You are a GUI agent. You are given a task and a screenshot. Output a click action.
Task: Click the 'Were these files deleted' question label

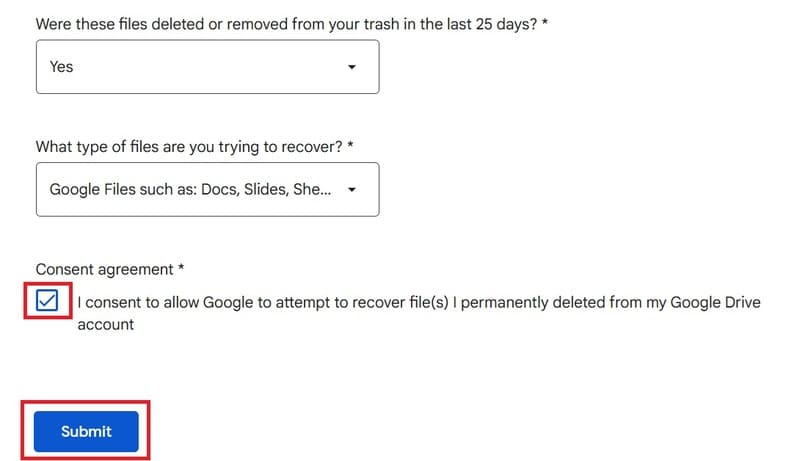coord(286,24)
